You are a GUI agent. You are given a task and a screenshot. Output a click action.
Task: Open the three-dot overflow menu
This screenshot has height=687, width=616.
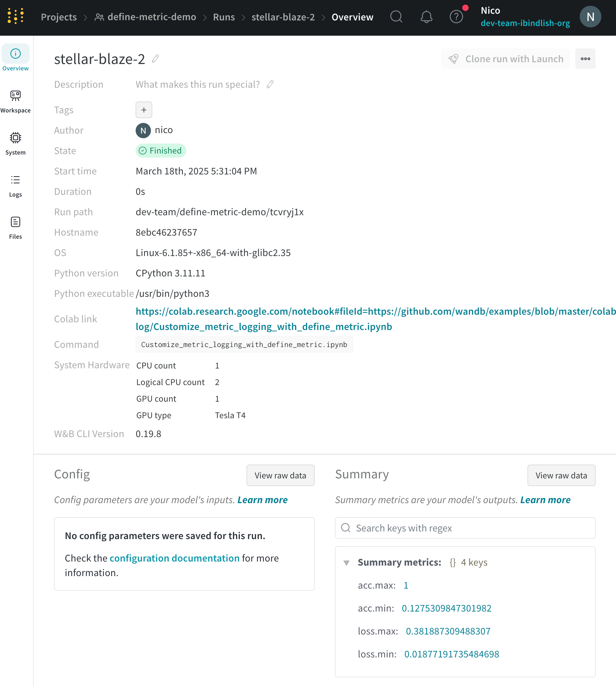tap(585, 59)
